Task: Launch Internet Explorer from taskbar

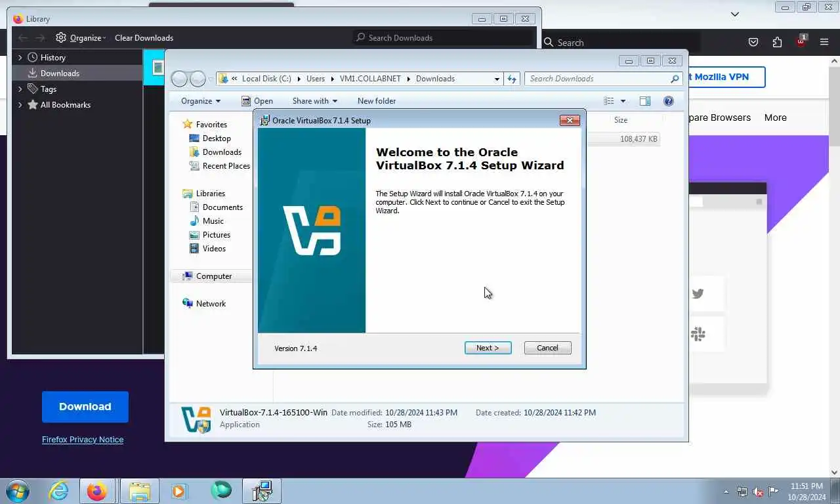Action: click(58, 491)
